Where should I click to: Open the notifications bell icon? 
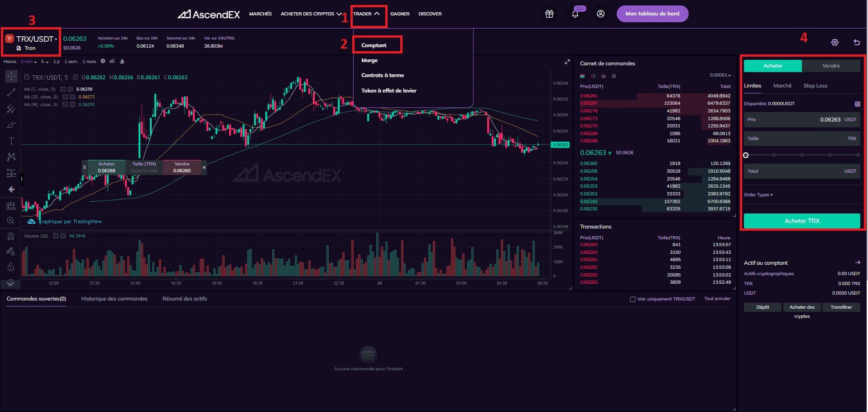575,14
